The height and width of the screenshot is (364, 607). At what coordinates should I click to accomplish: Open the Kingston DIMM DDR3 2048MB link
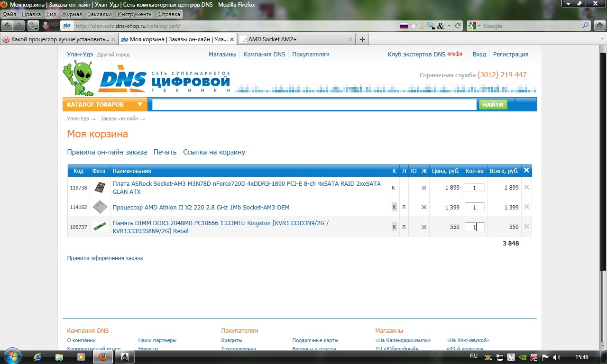tap(221, 227)
